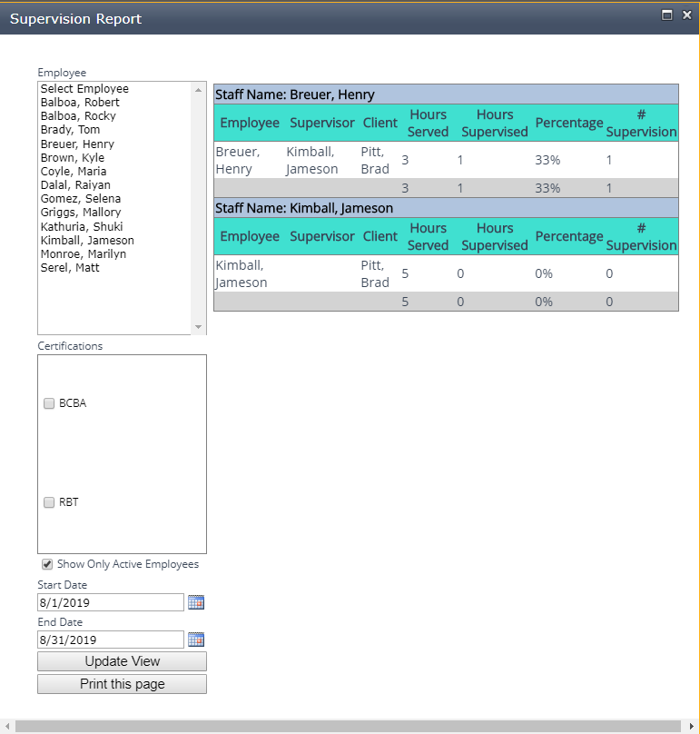Screen dimensions: 700x734
Task: Click the 0% percentage in Kimball's data row
Action: [544, 273]
